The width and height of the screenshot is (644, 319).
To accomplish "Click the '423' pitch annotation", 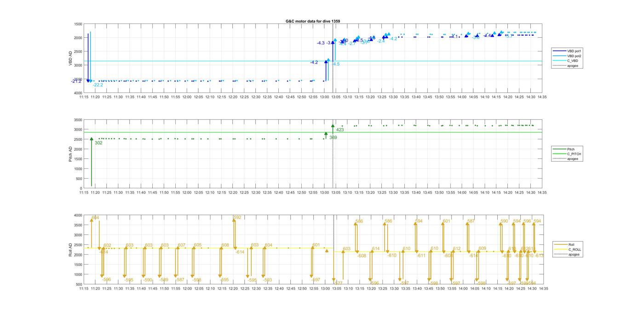I will [x=340, y=130].
